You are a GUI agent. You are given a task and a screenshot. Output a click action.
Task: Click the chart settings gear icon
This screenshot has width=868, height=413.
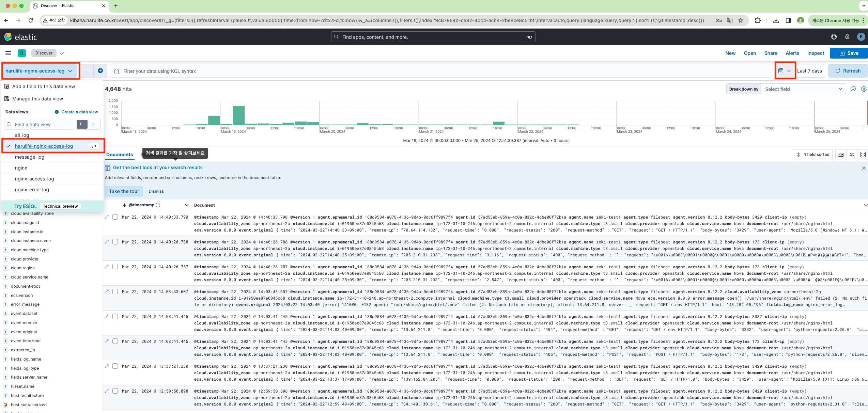[x=864, y=89]
